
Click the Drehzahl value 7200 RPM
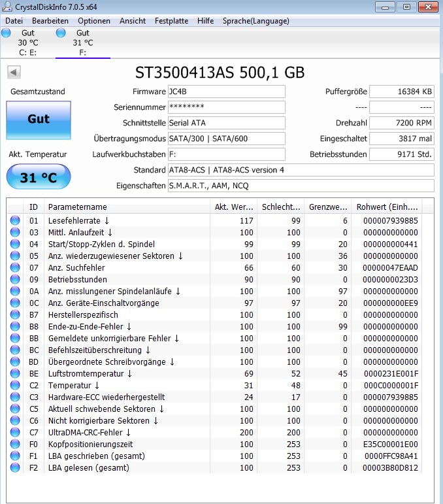(402, 123)
